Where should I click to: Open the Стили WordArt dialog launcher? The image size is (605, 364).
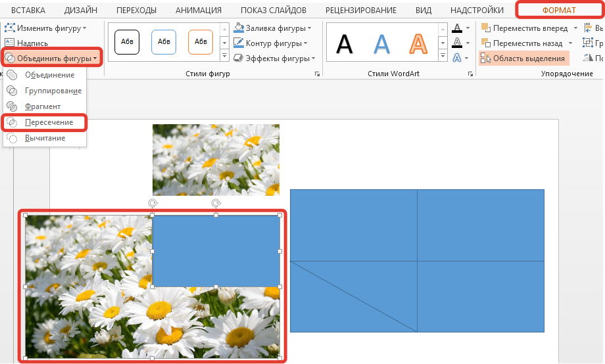[470, 75]
